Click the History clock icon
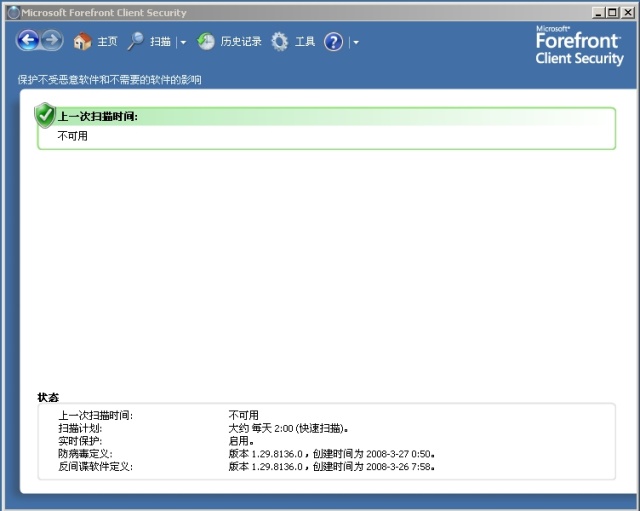Image resolution: width=640 pixels, height=511 pixels. tap(206, 42)
